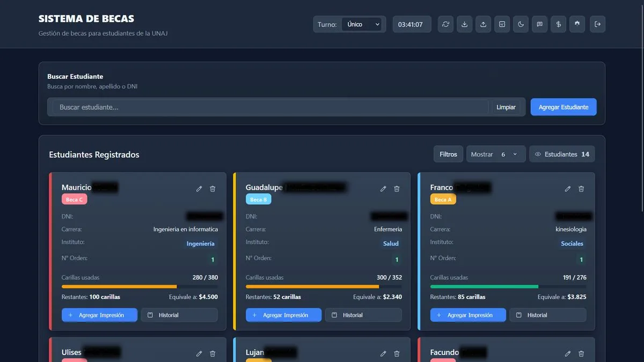Click Agregar Impresión on Franco's card
The image size is (644, 362).
click(468, 315)
